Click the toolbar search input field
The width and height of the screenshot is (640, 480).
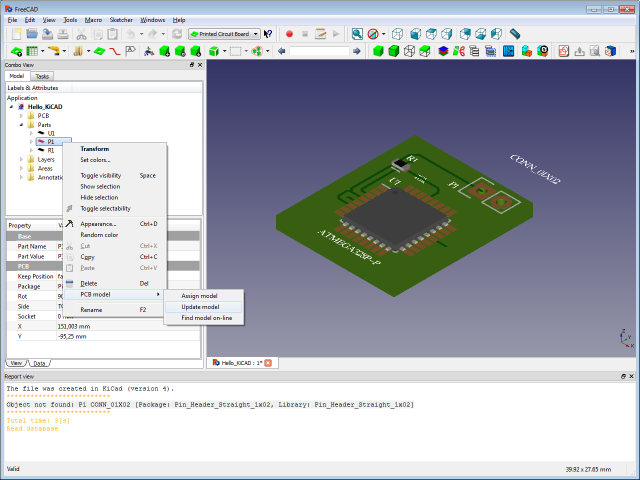click(x=319, y=51)
